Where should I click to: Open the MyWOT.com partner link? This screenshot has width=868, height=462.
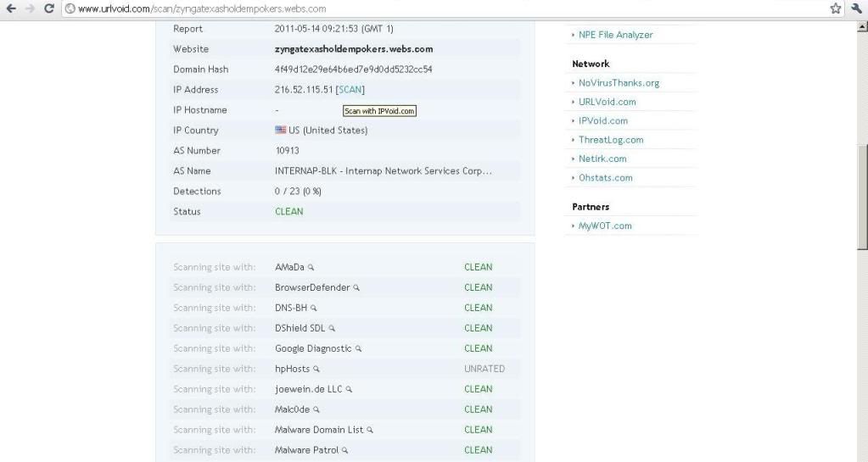pos(605,225)
